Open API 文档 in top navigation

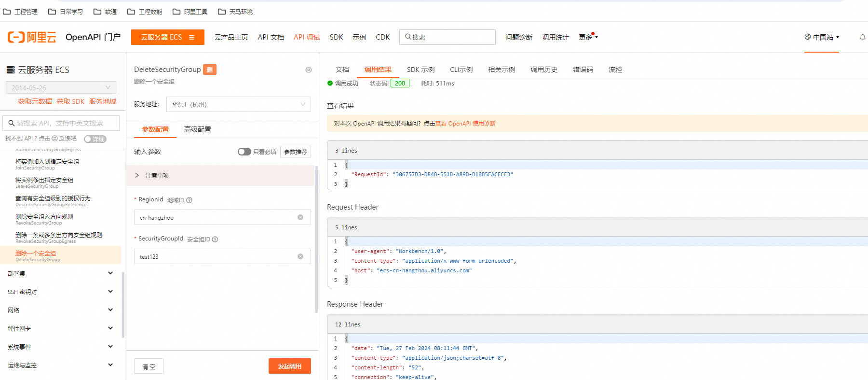pos(271,37)
